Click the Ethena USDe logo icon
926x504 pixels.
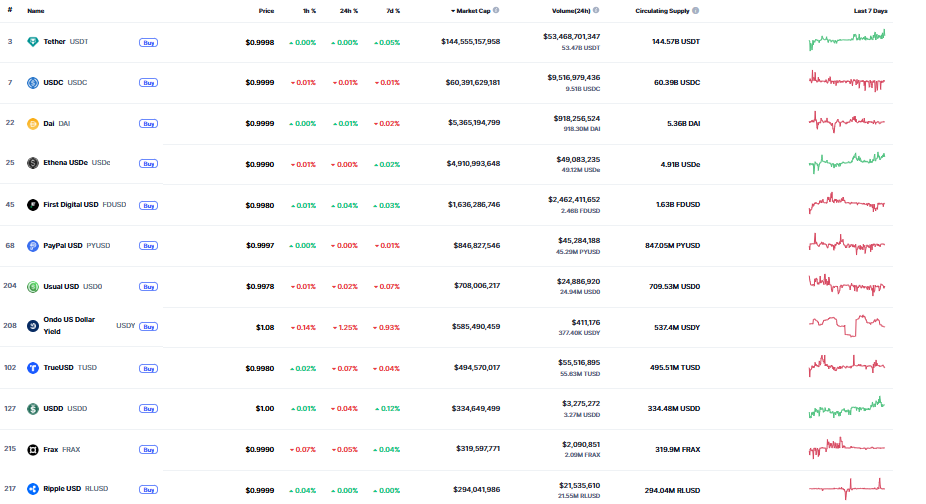(33, 163)
